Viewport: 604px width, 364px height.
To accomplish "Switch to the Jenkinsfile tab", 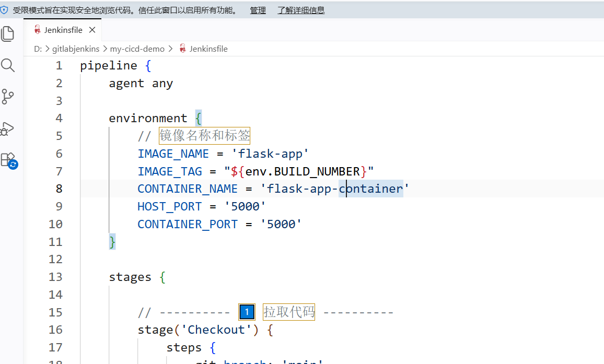I will [x=63, y=30].
